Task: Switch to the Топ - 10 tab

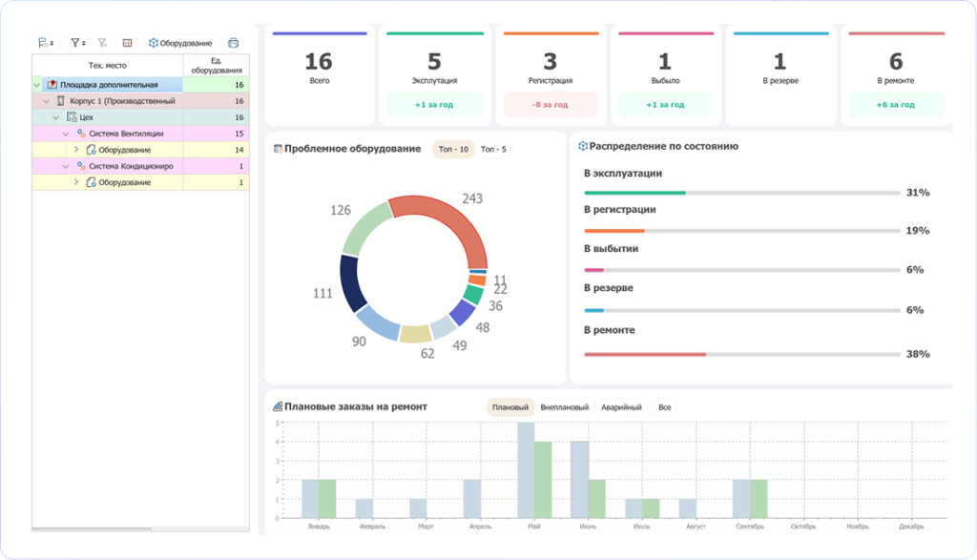Action: click(453, 149)
